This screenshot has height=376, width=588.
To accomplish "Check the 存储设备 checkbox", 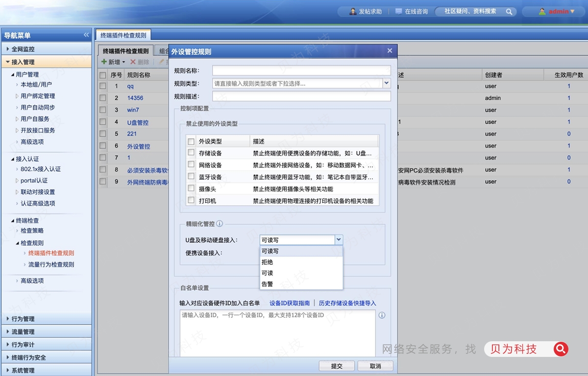I will (191, 153).
